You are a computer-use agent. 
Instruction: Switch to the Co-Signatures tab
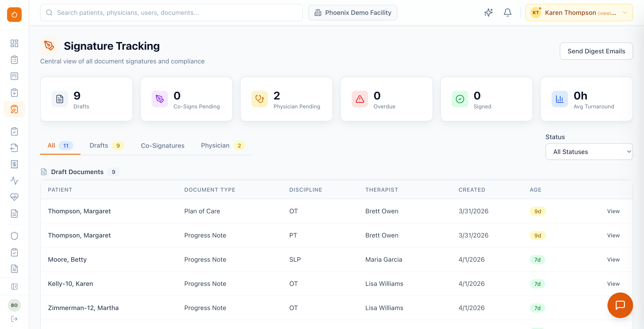163,145
